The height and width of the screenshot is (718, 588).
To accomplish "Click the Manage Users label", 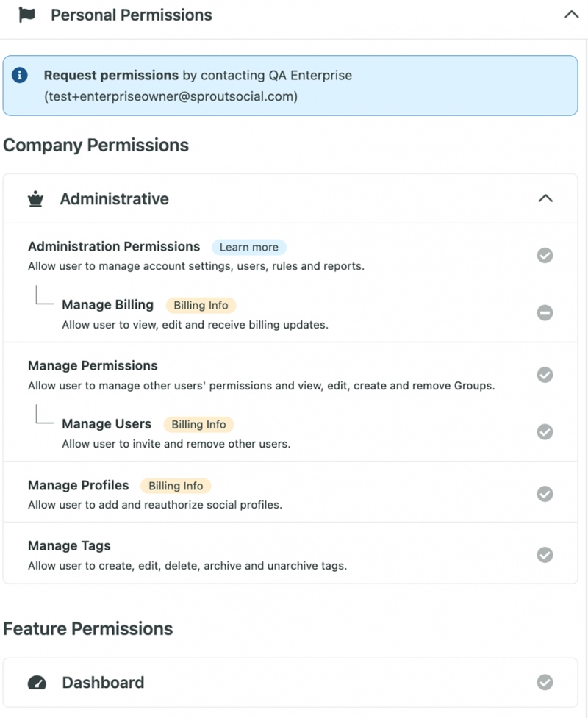I will pyautogui.click(x=107, y=424).
